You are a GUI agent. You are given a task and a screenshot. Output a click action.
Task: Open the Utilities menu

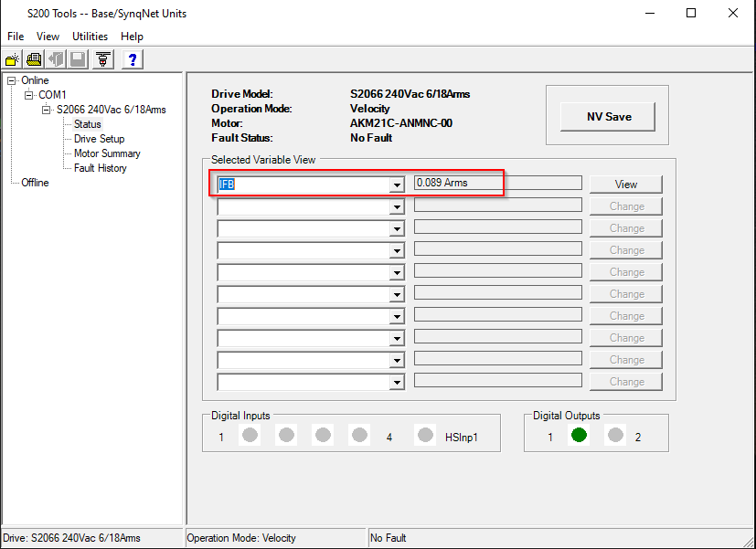click(91, 37)
